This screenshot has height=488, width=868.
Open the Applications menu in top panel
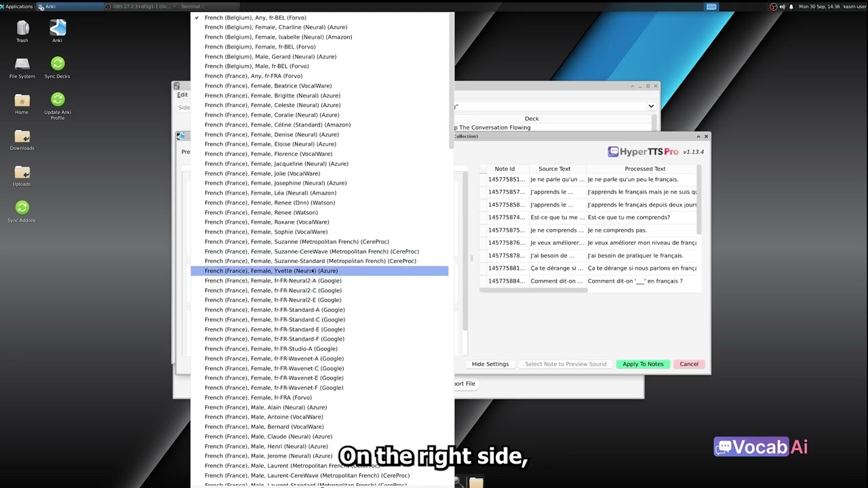tap(17, 6)
